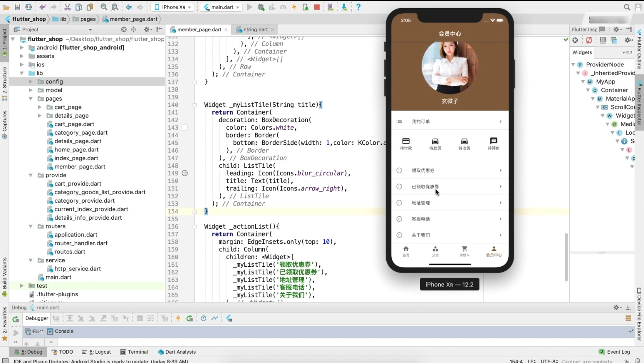Click the Cut scissors icon

[68, 7]
